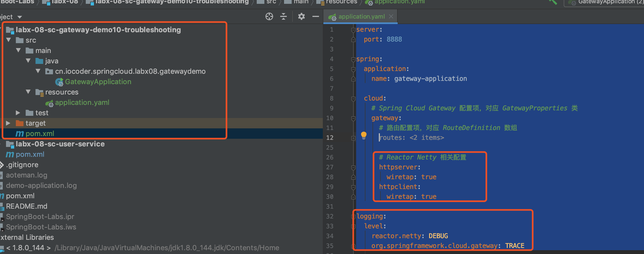Screen dimensions: 644x254
Task: Click the application.yaml Spring icon in tree
Action: click(x=49, y=103)
